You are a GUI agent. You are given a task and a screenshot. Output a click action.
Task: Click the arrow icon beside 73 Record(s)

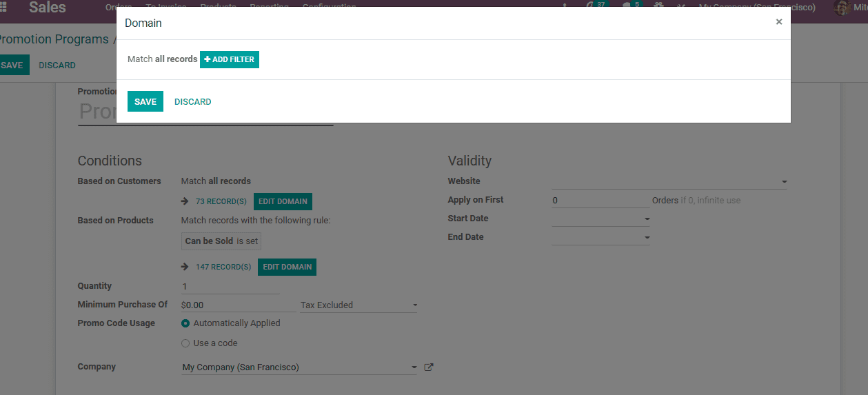click(x=185, y=202)
